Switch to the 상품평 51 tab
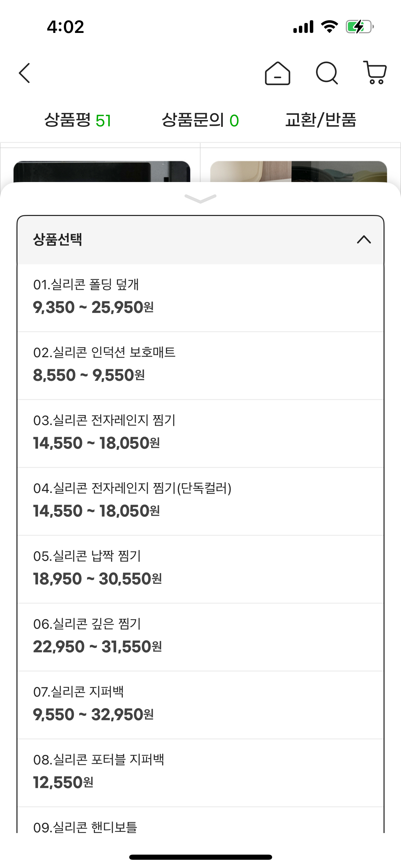This screenshot has width=401, height=868. (78, 120)
